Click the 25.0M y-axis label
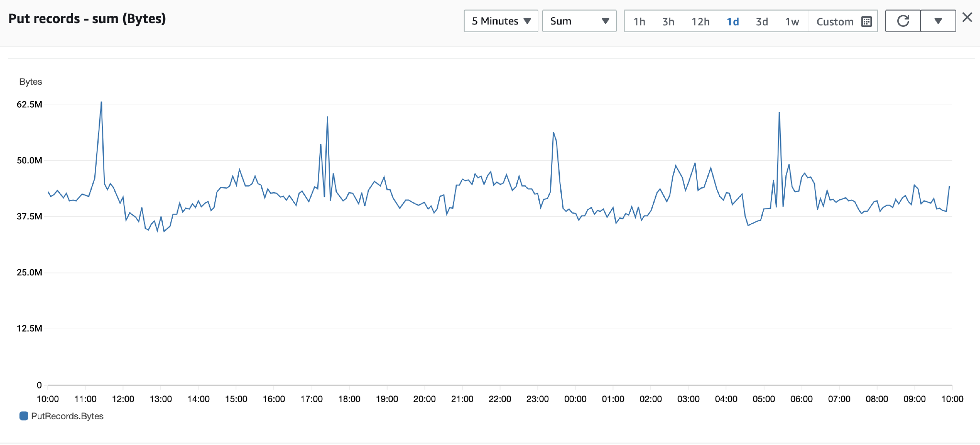The height and width of the screenshot is (445, 980). pos(30,273)
